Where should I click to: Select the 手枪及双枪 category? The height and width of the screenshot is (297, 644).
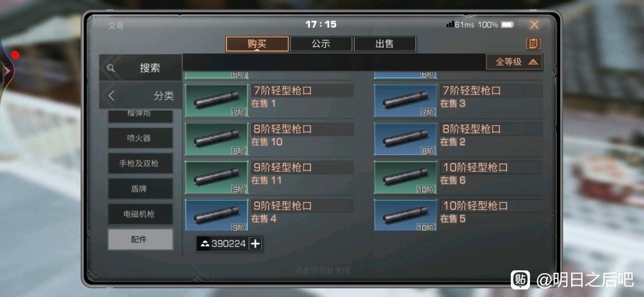click(141, 163)
